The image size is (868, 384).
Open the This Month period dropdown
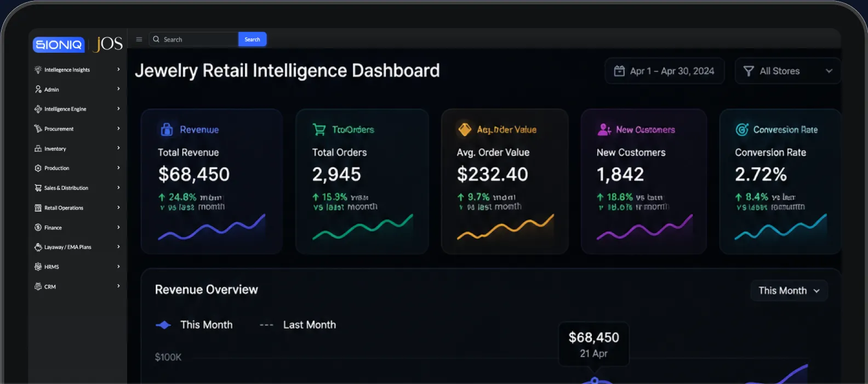click(789, 291)
